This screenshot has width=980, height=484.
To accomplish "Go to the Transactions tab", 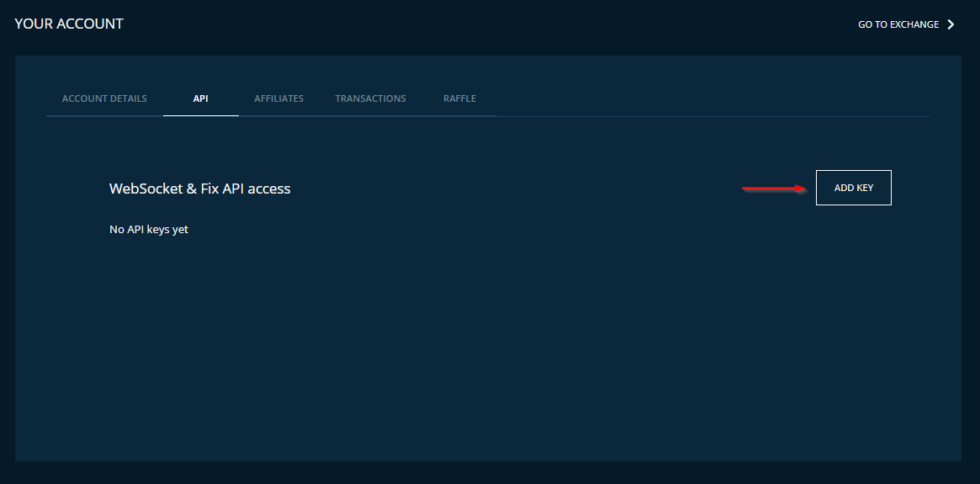I will point(371,98).
